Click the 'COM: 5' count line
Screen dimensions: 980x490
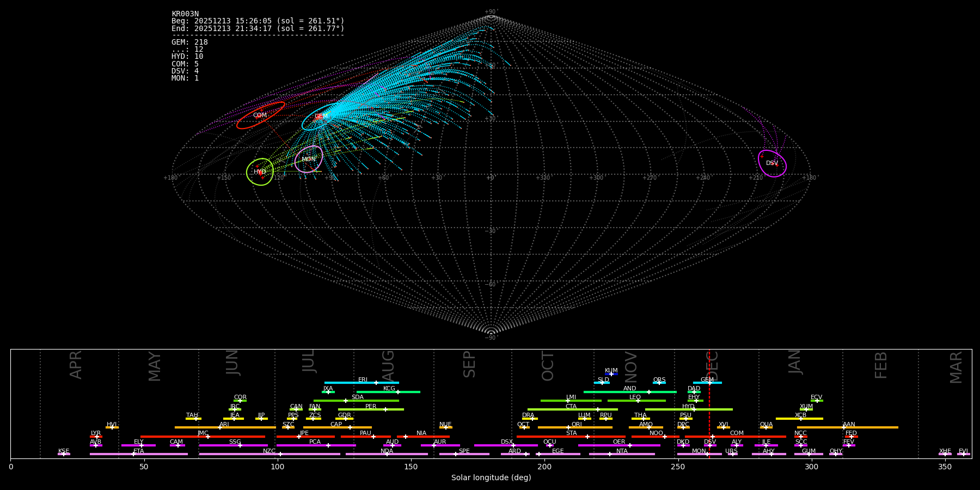pos(185,64)
